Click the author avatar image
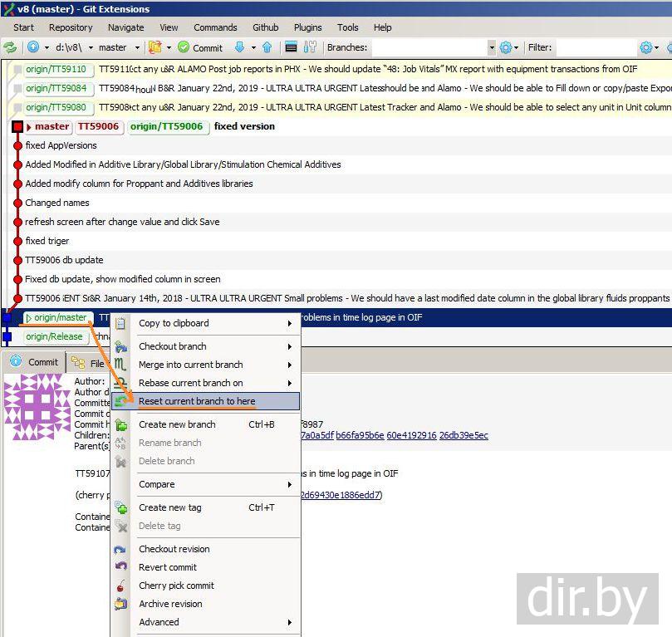The width and height of the screenshot is (672, 637). 37,406
